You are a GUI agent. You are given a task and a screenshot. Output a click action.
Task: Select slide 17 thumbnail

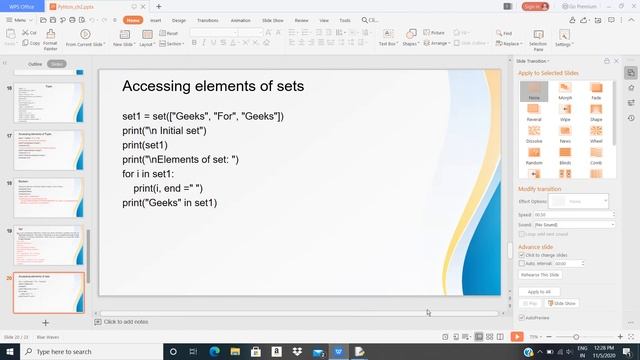(x=49, y=150)
